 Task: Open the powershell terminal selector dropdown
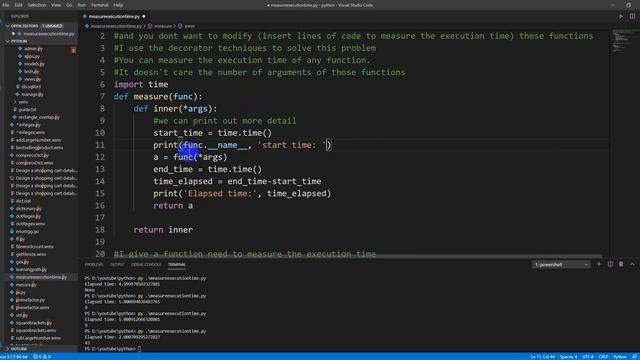click(x=561, y=264)
